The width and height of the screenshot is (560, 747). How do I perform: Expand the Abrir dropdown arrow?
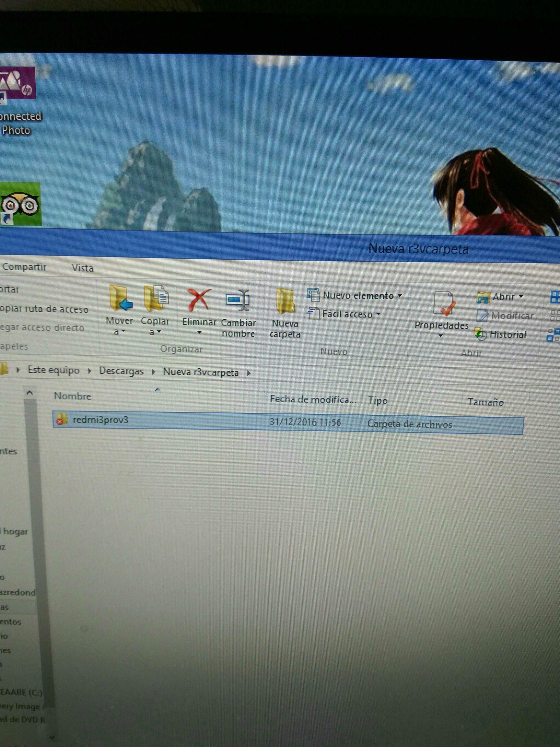[521, 297]
